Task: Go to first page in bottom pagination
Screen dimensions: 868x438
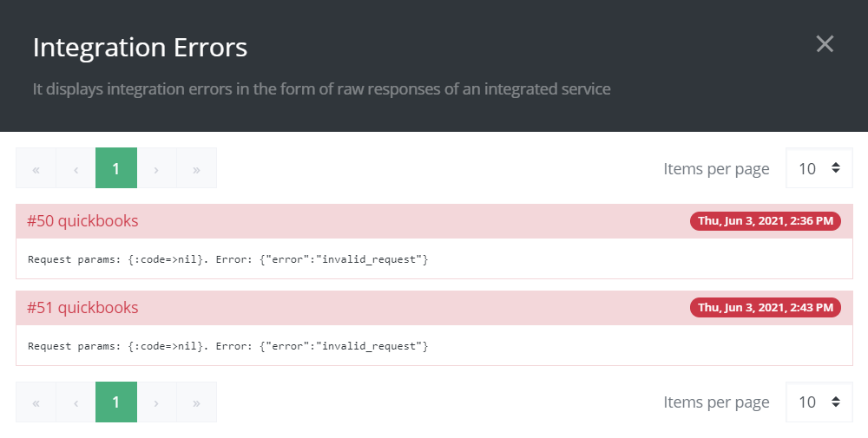Action: click(36, 402)
